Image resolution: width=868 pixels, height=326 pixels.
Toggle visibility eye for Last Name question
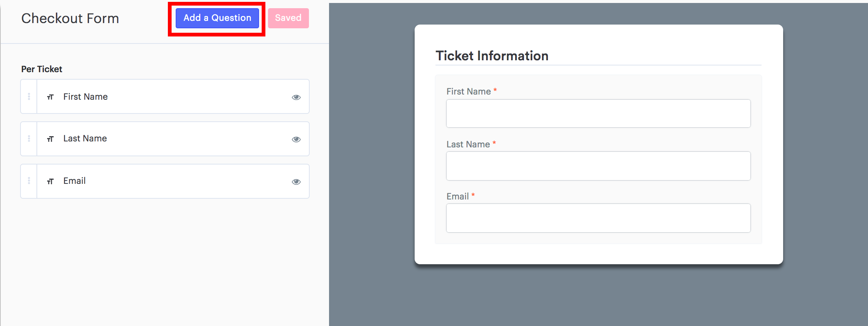tap(296, 139)
